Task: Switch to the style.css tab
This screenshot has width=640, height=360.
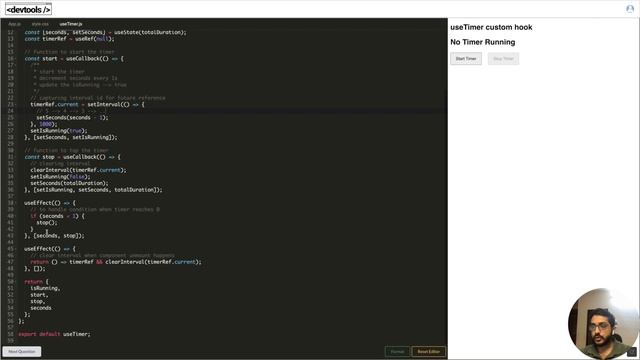Action: (x=40, y=24)
